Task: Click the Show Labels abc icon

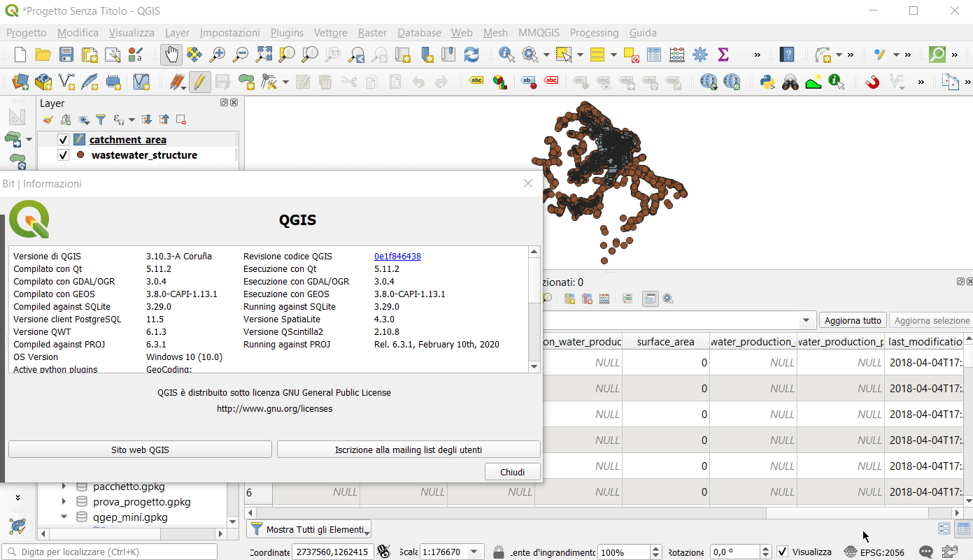Action: point(476,81)
